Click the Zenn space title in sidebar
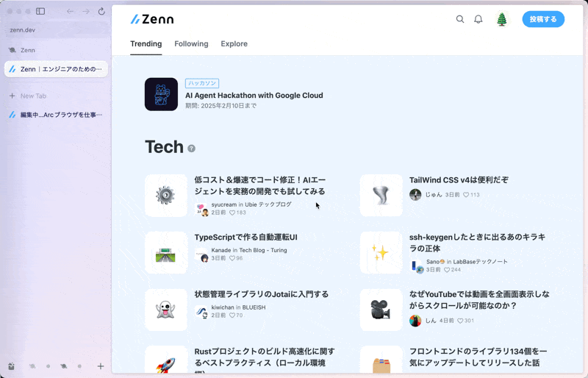 pos(28,50)
